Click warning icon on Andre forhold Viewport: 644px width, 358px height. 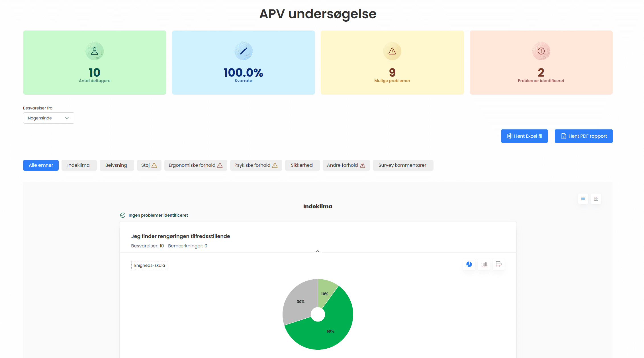[x=363, y=165]
